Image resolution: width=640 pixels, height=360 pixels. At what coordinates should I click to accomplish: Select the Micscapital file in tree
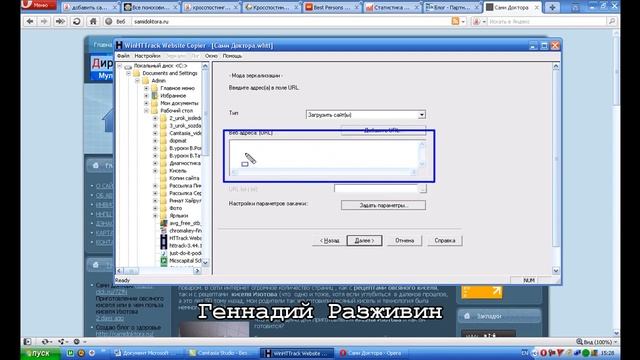(185, 260)
